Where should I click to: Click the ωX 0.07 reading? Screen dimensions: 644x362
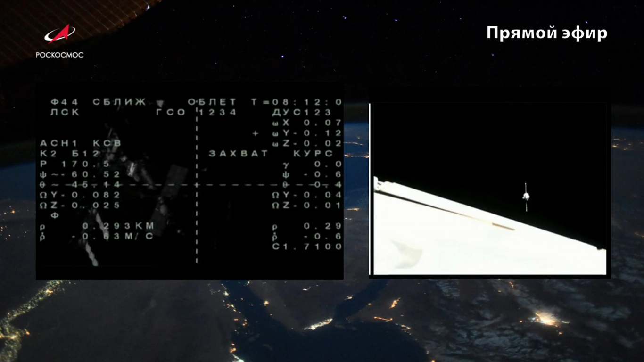[x=307, y=123]
